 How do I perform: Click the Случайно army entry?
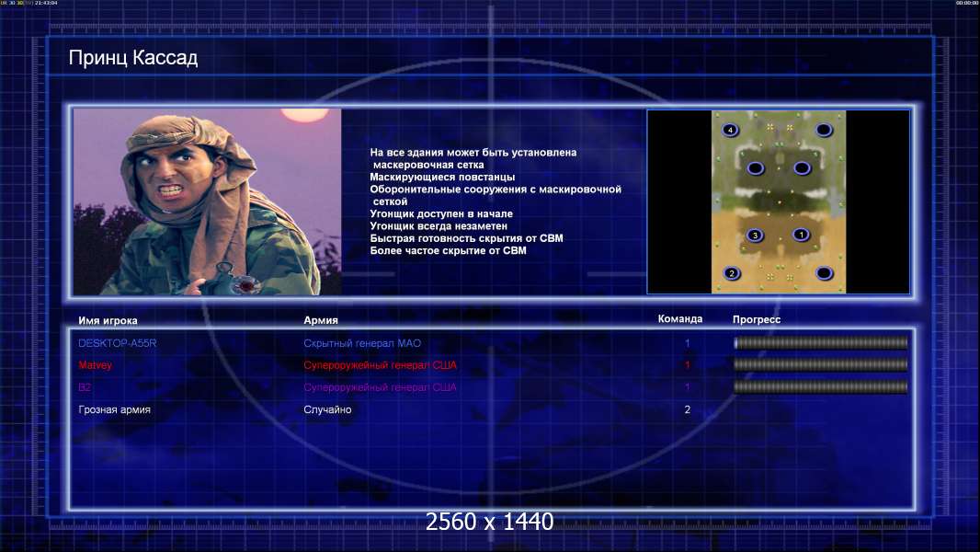pyautogui.click(x=327, y=410)
